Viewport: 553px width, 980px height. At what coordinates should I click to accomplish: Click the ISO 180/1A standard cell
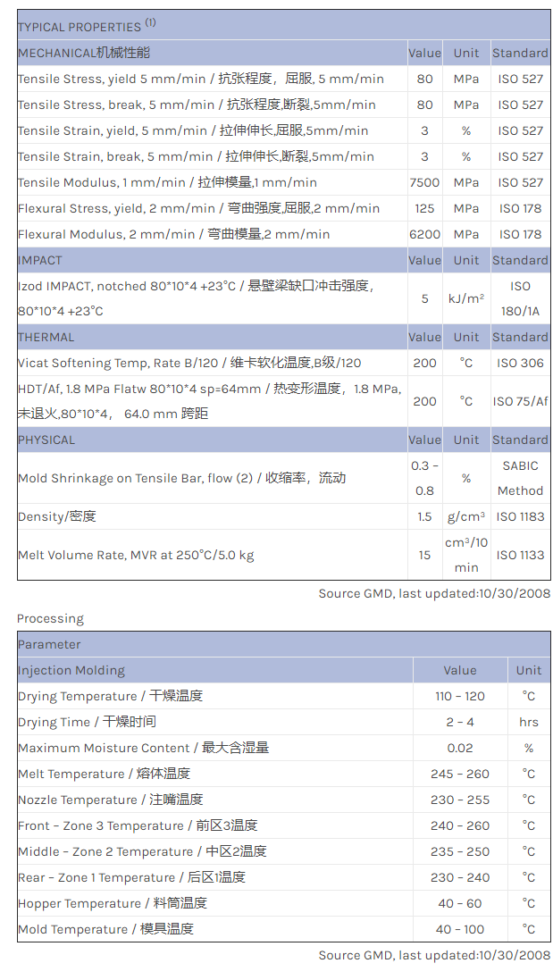521,298
